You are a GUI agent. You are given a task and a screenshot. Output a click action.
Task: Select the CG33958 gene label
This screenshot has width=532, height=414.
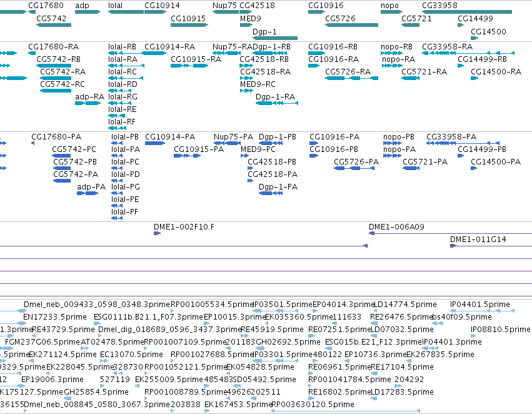pyautogui.click(x=439, y=6)
